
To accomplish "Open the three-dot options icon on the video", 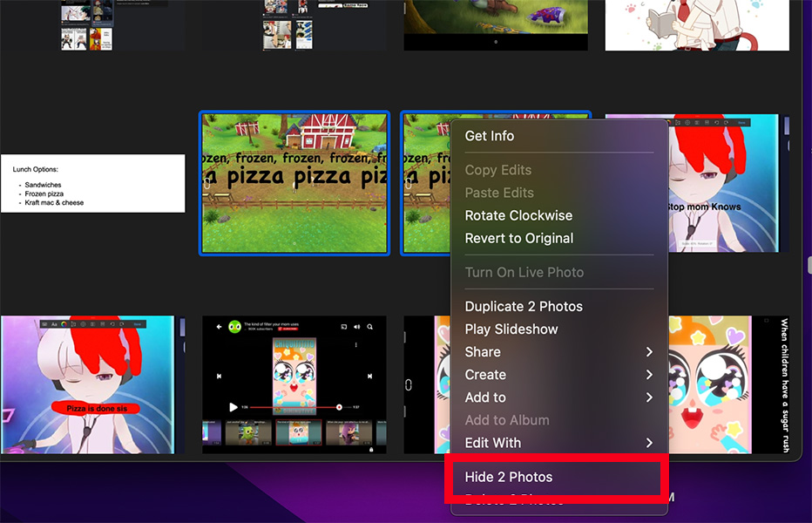I will point(355,343).
